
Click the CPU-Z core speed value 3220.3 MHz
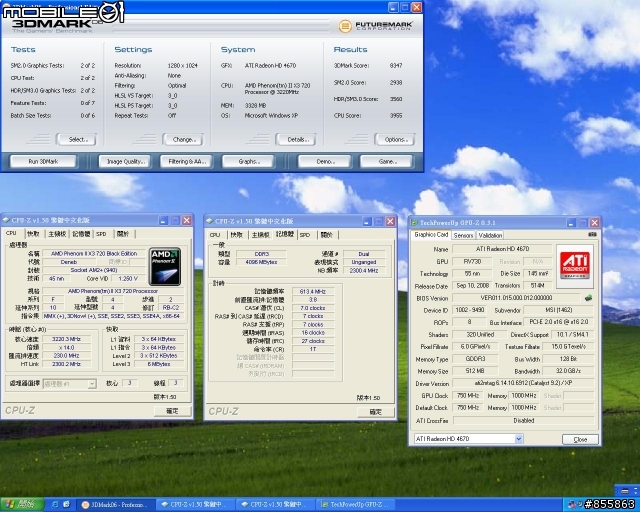click(x=66, y=339)
